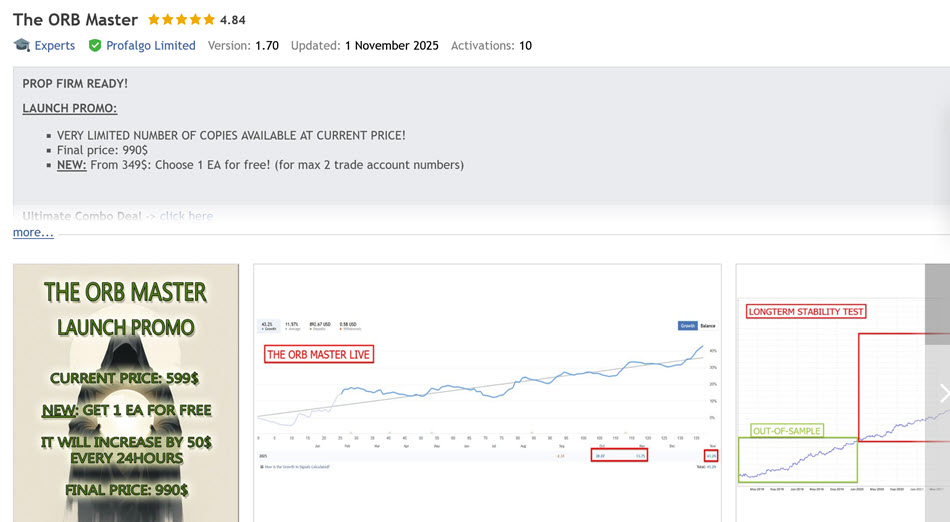This screenshot has width=950, height=522.
Task: Expand description with the more... link
Action: (x=33, y=232)
